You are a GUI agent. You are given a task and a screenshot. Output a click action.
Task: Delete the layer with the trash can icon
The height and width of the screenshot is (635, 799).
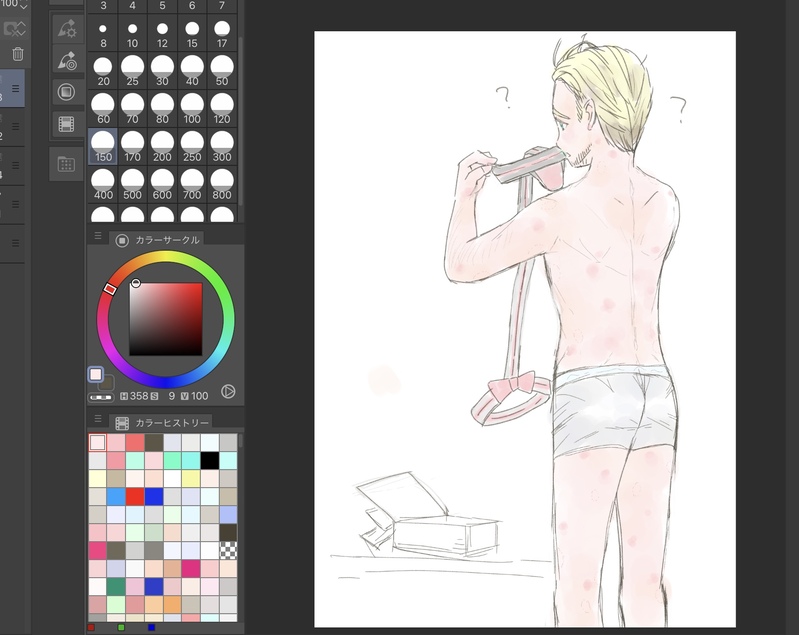pyautogui.click(x=17, y=54)
